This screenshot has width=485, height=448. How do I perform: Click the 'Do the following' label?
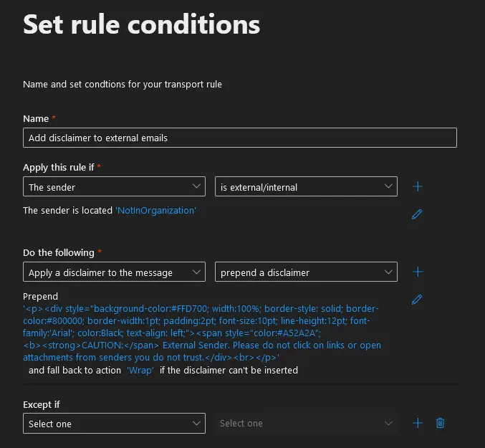coord(59,252)
